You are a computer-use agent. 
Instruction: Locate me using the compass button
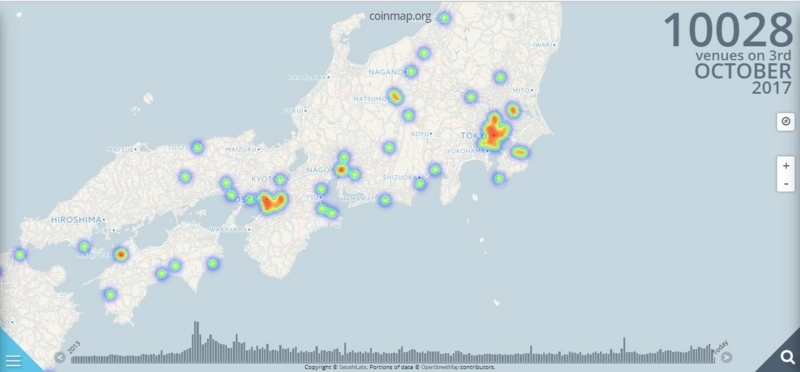tap(786, 122)
